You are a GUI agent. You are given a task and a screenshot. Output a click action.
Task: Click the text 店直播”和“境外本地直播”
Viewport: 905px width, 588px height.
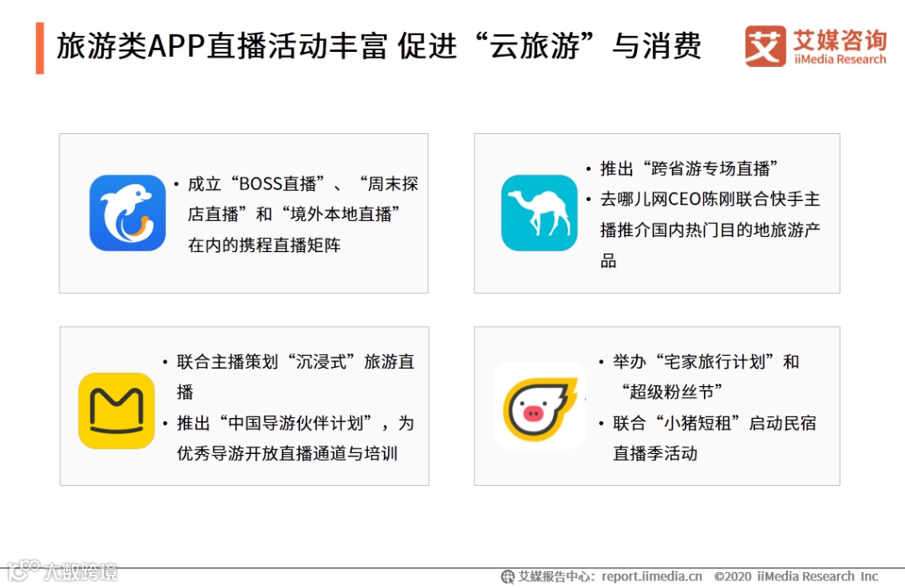294,214
